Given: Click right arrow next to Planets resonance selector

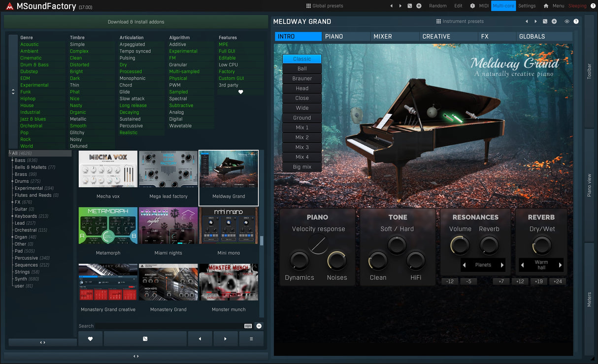Looking at the screenshot, I should (502, 265).
